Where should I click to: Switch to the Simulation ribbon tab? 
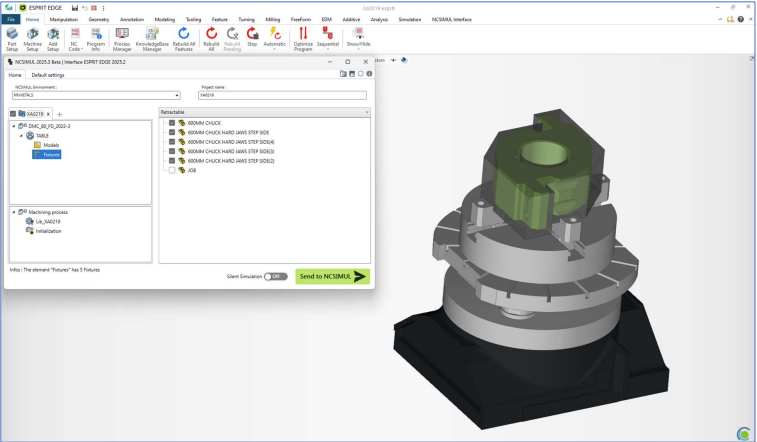[x=409, y=19]
